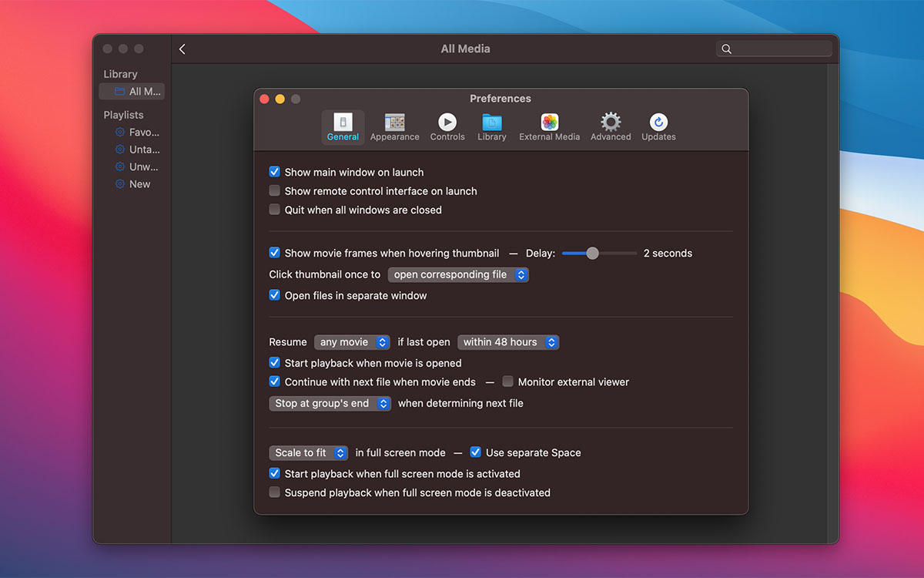Click the 'All Media' main window title
Screen dimensions: 924x578
pos(465,49)
